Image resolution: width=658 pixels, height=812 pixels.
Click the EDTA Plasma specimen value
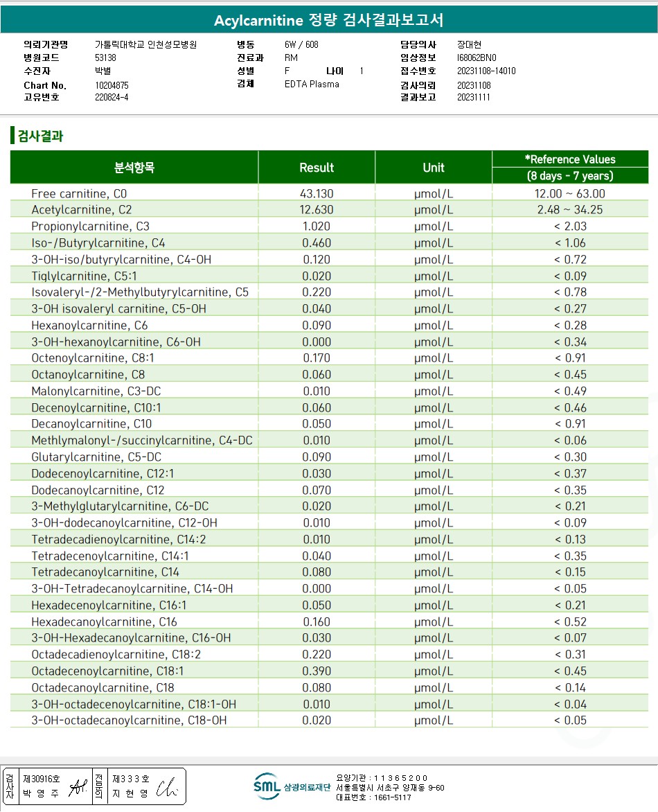tap(312, 84)
